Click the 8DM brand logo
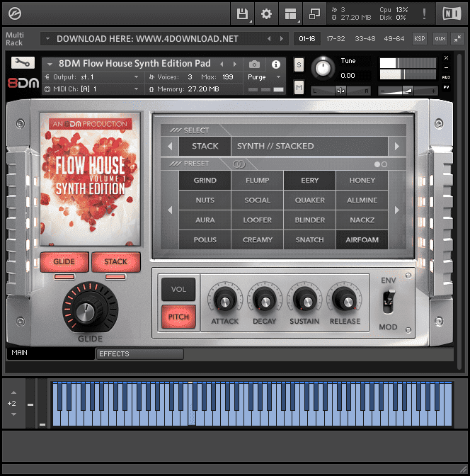Screen dimensions: 470x476 tap(23, 83)
